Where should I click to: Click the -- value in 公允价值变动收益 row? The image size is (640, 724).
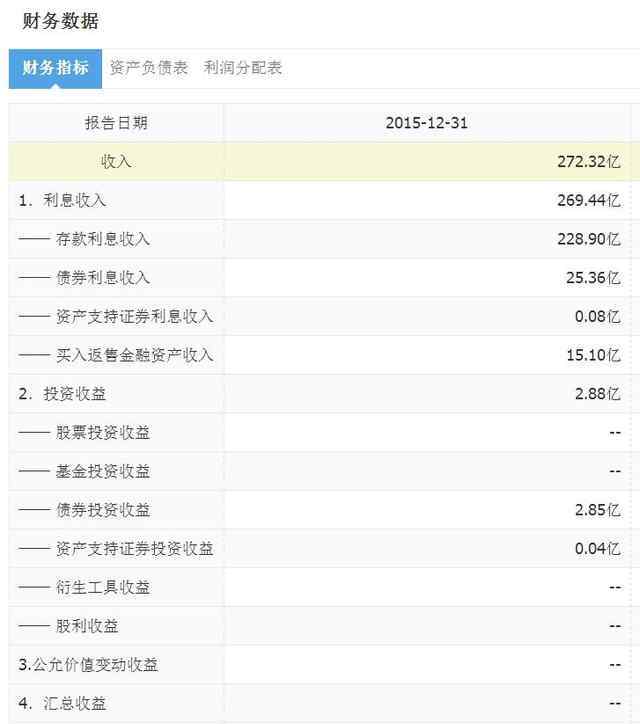pos(615,666)
